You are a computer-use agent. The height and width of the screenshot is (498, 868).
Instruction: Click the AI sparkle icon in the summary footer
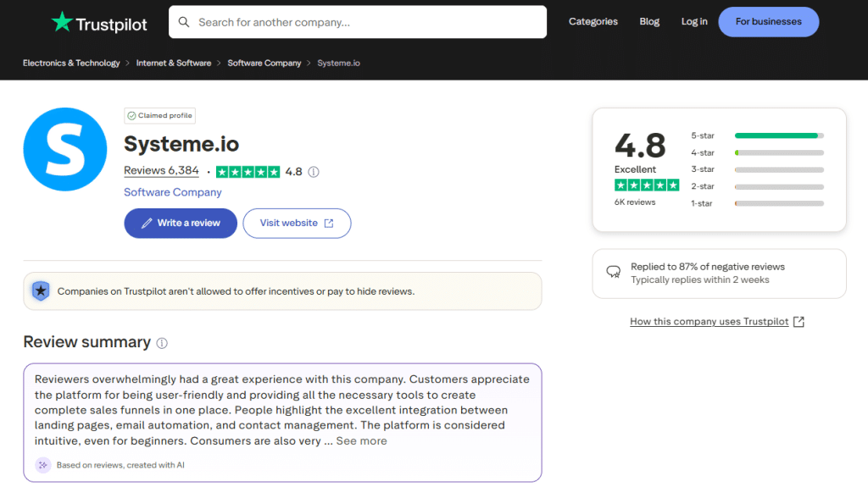[x=42, y=465]
